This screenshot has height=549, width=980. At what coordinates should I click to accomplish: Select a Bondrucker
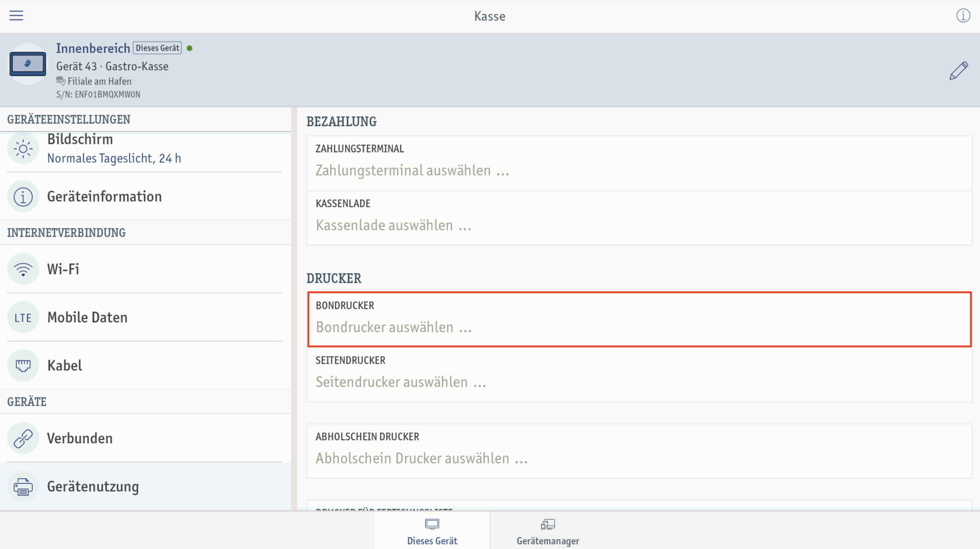coord(639,320)
